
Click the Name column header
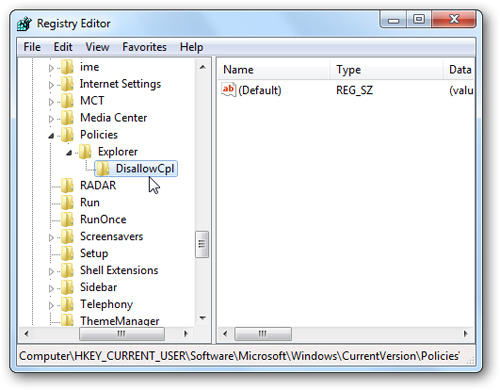(274, 70)
